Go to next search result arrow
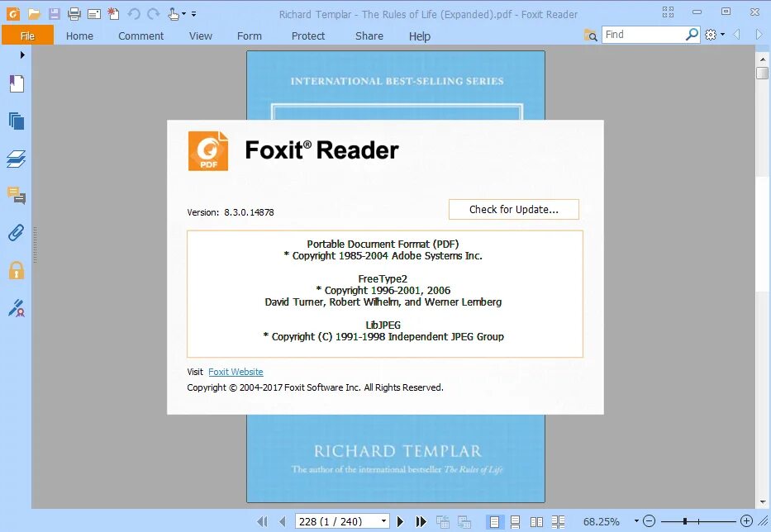The height and width of the screenshot is (532, 771). (x=759, y=35)
